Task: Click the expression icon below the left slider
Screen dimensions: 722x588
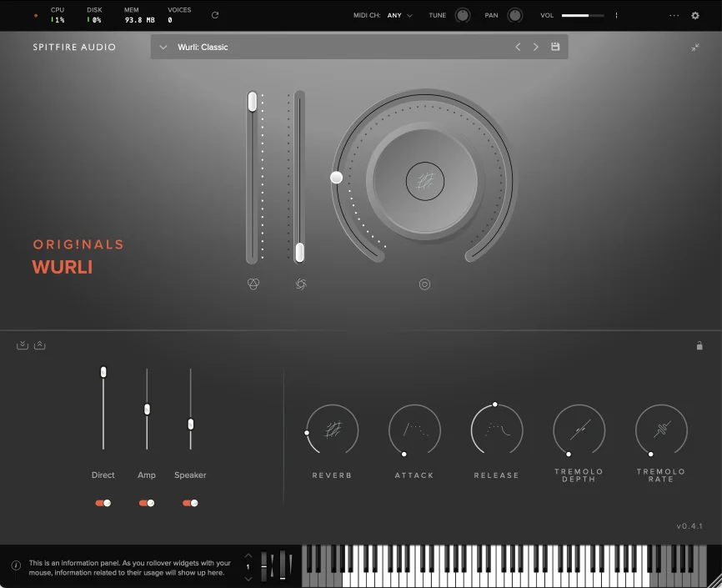Action: tap(253, 284)
